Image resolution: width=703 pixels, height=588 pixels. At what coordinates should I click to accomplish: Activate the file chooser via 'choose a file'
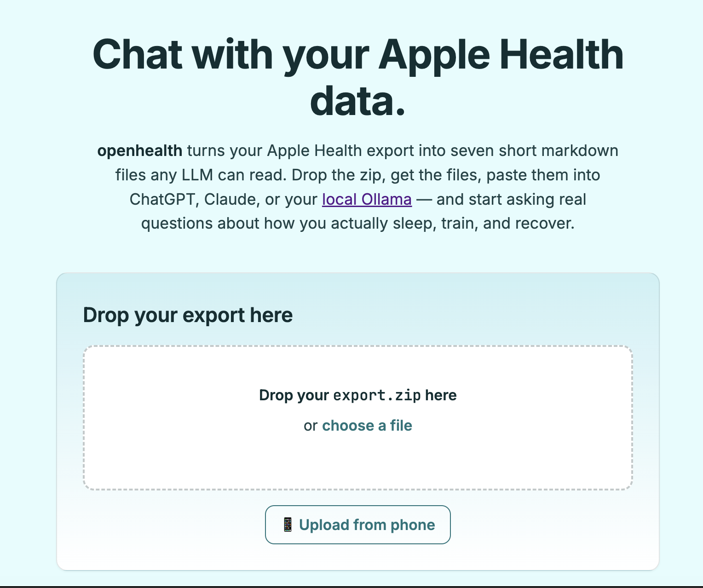367,426
